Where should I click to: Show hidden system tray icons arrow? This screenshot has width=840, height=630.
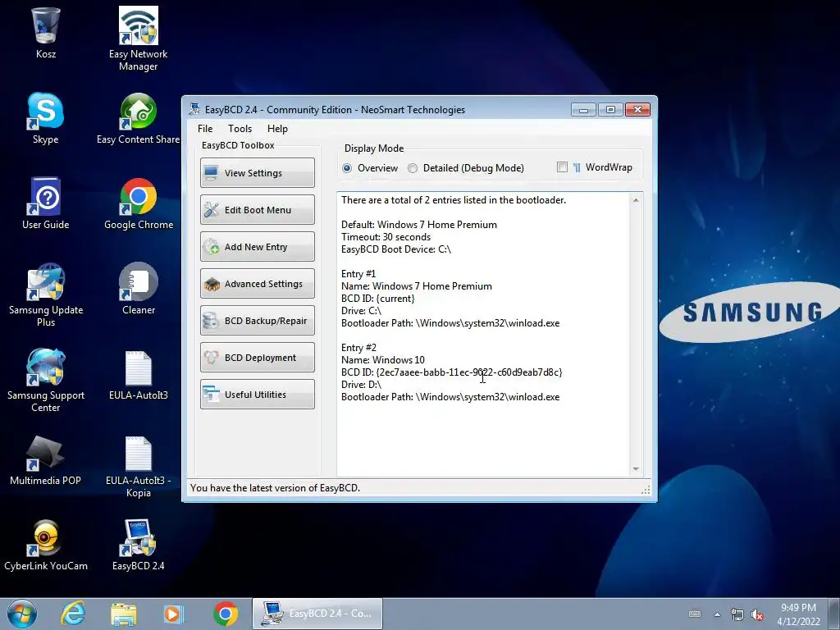(717, 614)
